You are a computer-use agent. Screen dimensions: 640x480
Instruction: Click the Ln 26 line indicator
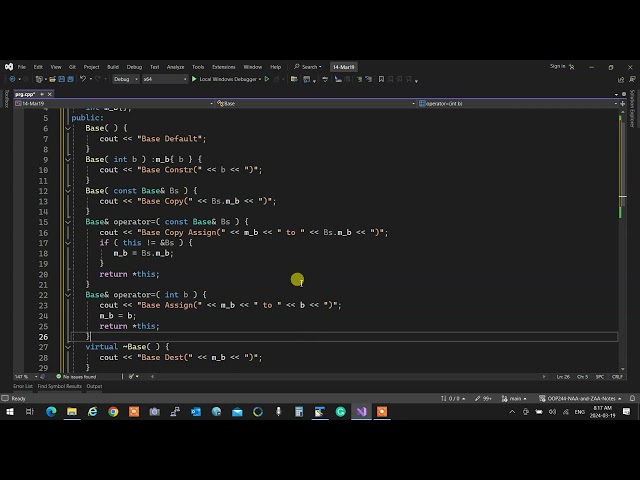(563, 377)
